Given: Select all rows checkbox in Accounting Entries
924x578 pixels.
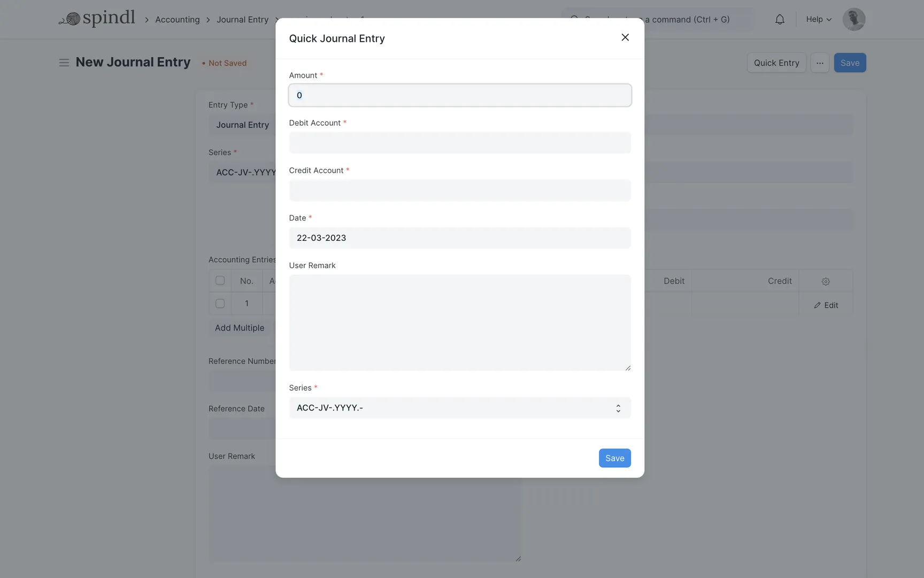Looking at the screenshot, I should pos(220,280).
